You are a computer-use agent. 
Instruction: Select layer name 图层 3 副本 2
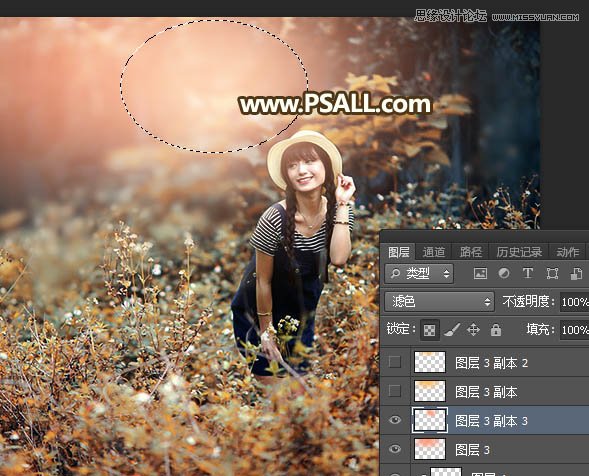point(492,363)
